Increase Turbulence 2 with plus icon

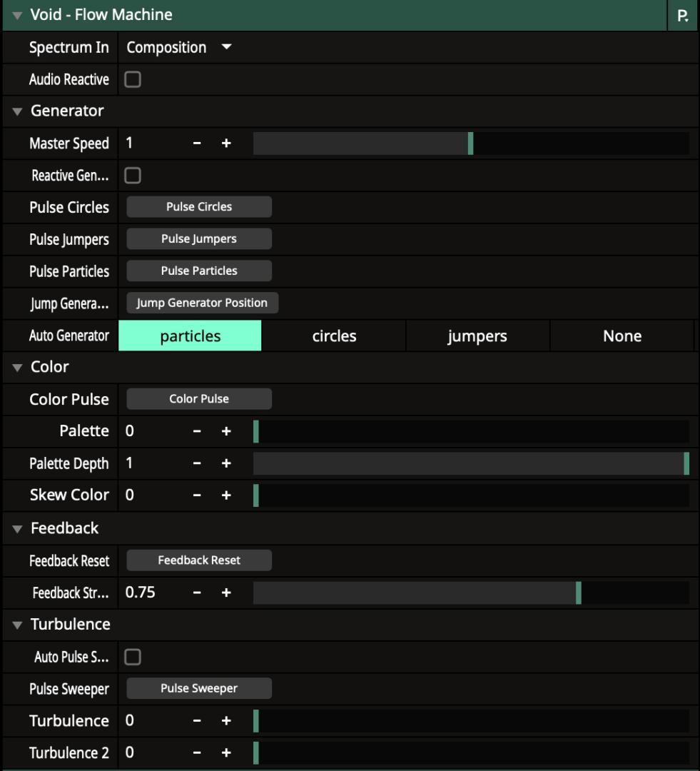pyautogui.click(x=226, y=753)
